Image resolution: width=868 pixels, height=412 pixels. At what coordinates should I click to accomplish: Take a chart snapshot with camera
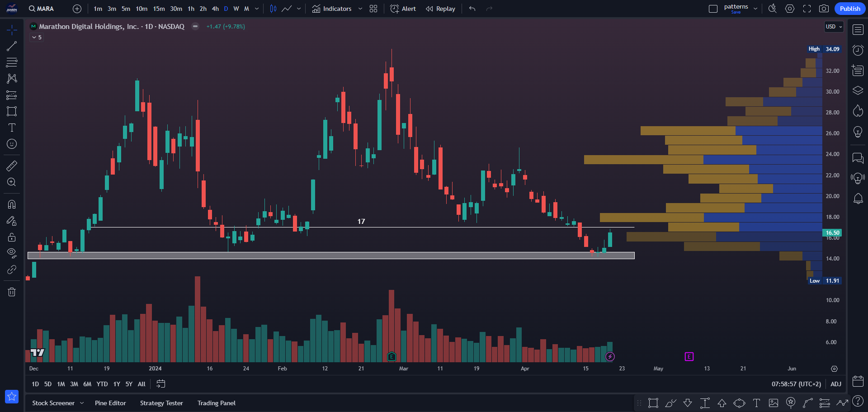(x=824, y=9)
